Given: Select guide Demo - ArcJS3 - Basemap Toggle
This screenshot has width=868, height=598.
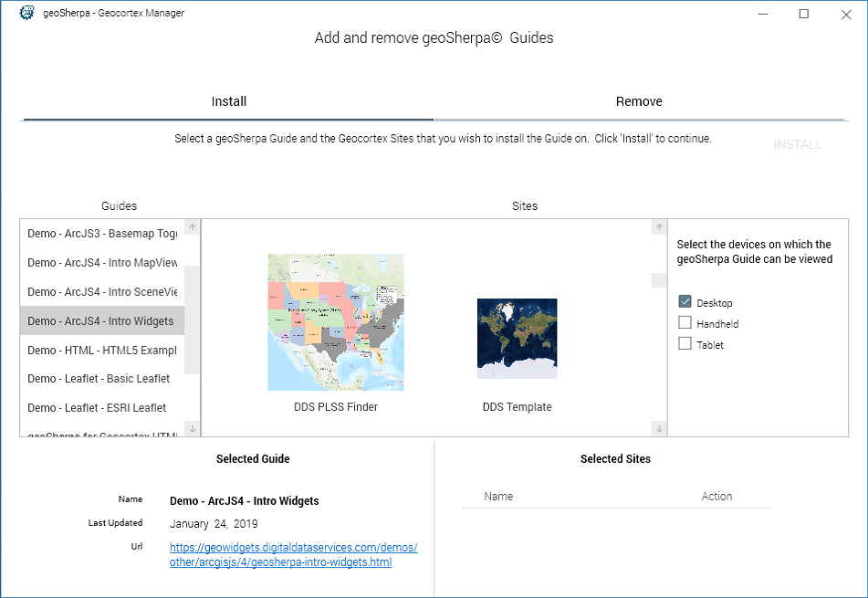Looking at the screenshot, I should (102, 234).
